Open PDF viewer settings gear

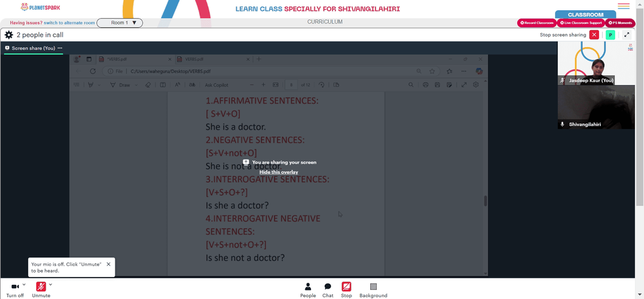click(x=476, y=85)
